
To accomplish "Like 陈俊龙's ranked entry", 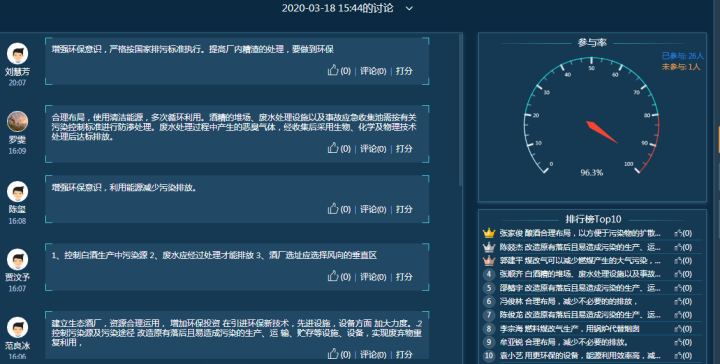I will (678, 315).
